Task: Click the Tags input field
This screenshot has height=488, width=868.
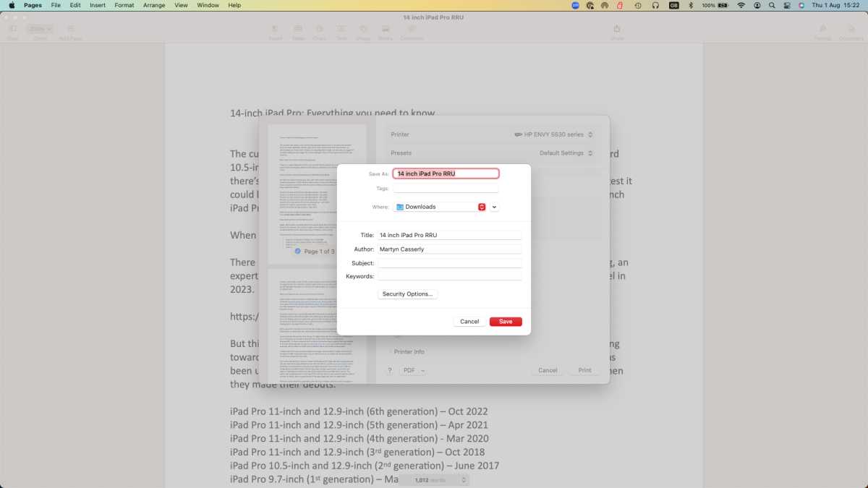Action: (446, 189)
